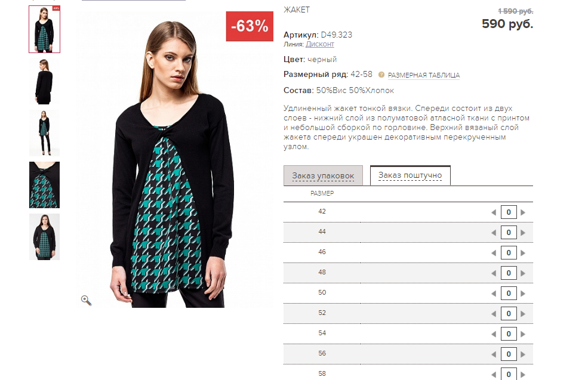Increase quantity for size 50
Image resolution: width=588 pixels, height=380 pixels.
523,294
